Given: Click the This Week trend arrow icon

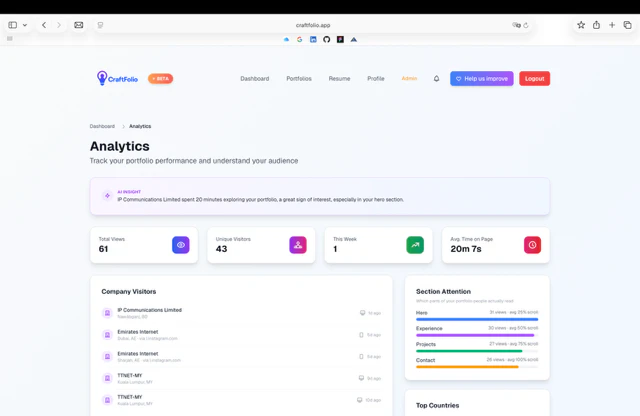Looking at the screenshot, I should pos(415,245).
